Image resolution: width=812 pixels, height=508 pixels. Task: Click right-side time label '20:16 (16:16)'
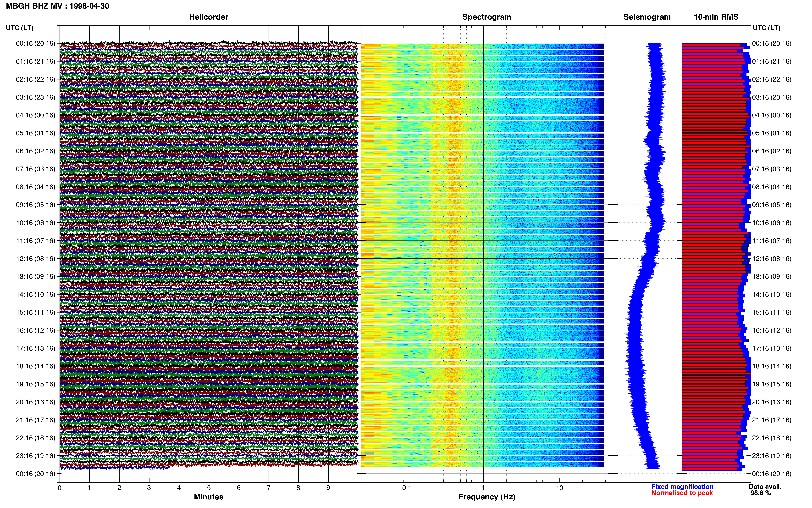(x=772, y=402)
